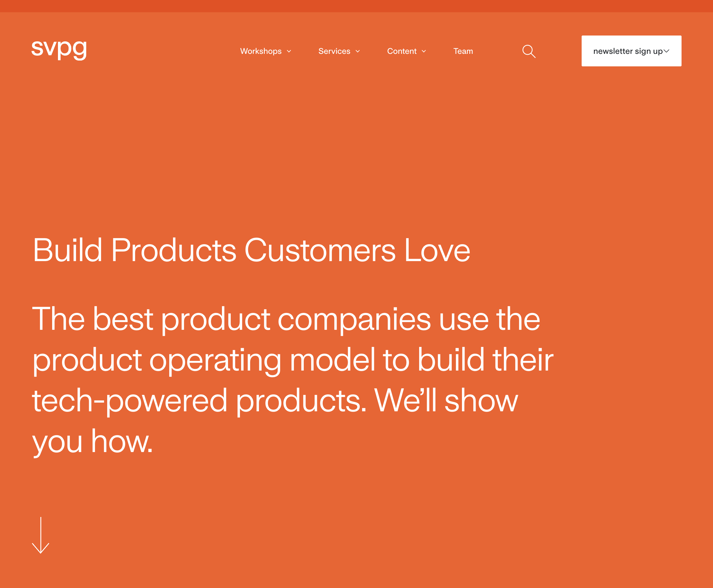Viewport: 713px width, 588px height.
Task: Expand the Workshops dropdown chevron
Action: coord(289,52)
